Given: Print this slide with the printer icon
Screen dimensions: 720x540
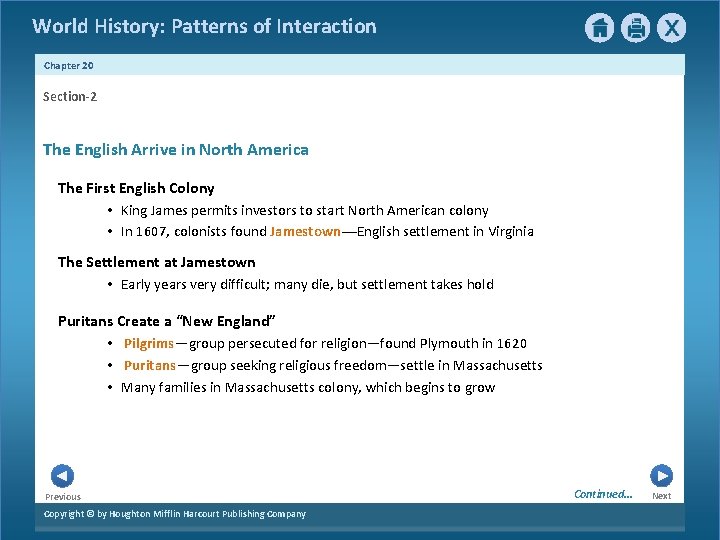Looking at the screenshot, I should [x=636, y=28].
